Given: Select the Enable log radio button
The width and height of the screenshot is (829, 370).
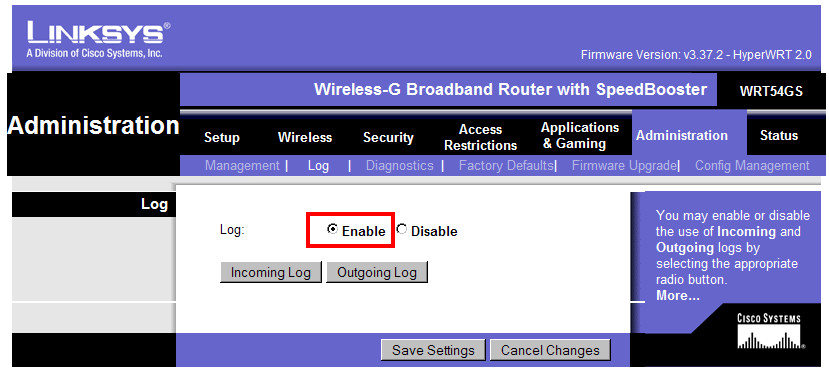Looking at the screenshot, I should pyautogui.click(x=332, y=229).
